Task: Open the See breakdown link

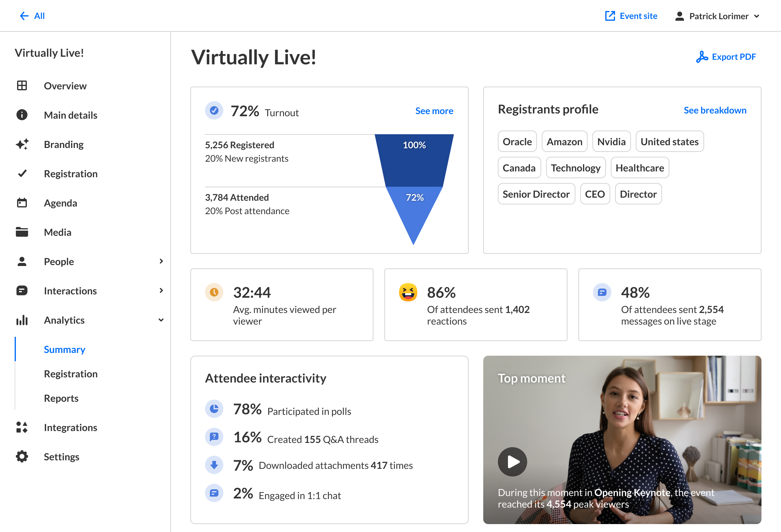Action: coord(715,110)
